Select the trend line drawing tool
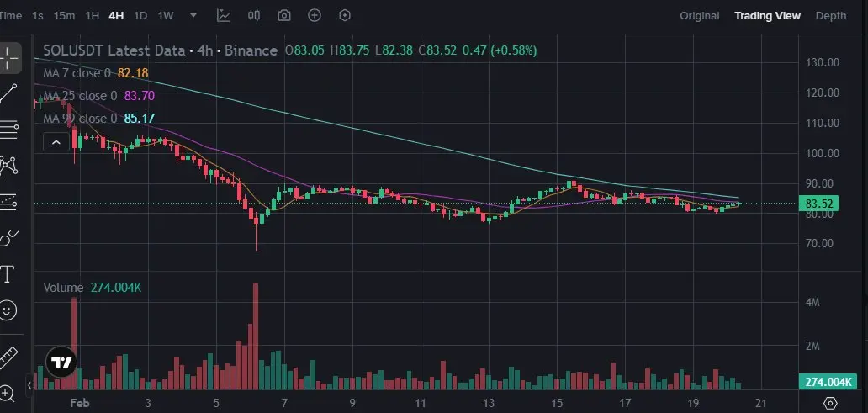868x413 pixels. (x=8, y=93)
